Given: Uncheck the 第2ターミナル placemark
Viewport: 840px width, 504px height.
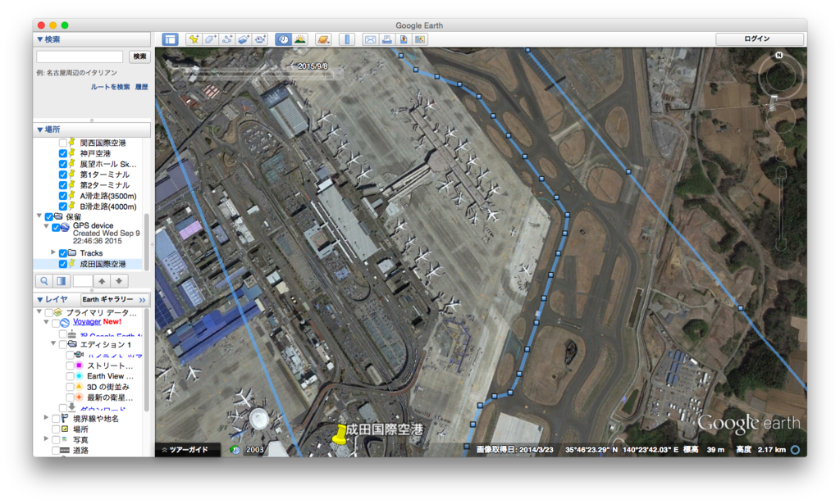Looking at the screenshot, I should 62,185.
